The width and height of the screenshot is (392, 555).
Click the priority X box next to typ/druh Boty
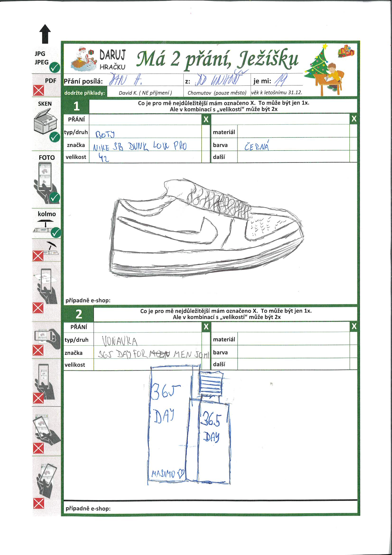(x=206, y=132)
